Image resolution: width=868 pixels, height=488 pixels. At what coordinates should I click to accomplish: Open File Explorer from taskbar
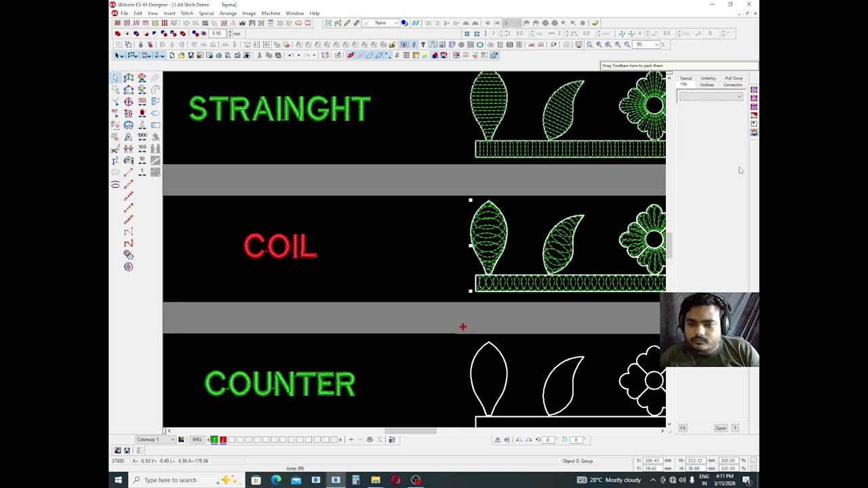[376, 480]
